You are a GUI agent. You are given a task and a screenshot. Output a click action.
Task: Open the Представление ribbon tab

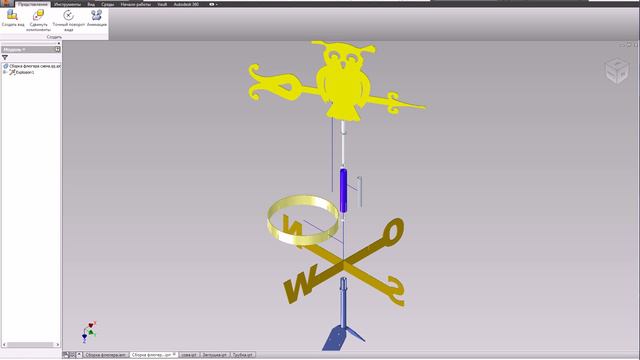(33, 4)
